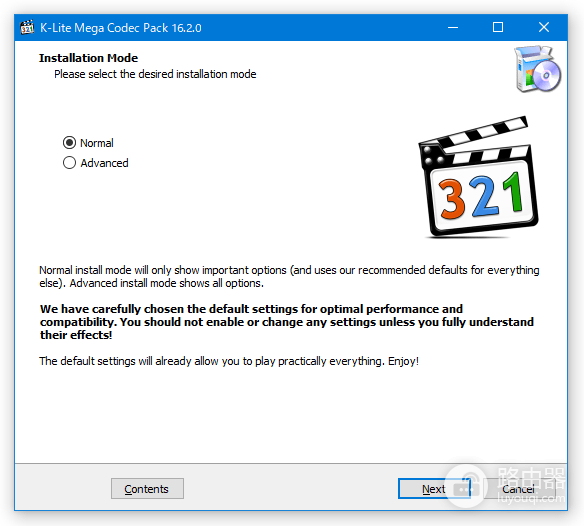This screenshot has width=584, height=526.
Task: Click the bold default settings warning paragraph
Action: point(287,322)
